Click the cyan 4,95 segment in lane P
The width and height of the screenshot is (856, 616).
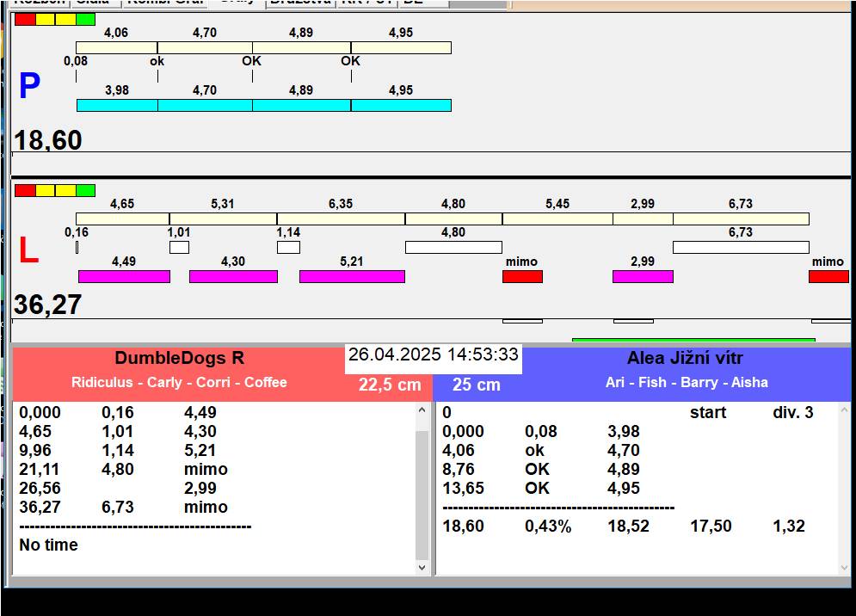click(x=401, y=105)
